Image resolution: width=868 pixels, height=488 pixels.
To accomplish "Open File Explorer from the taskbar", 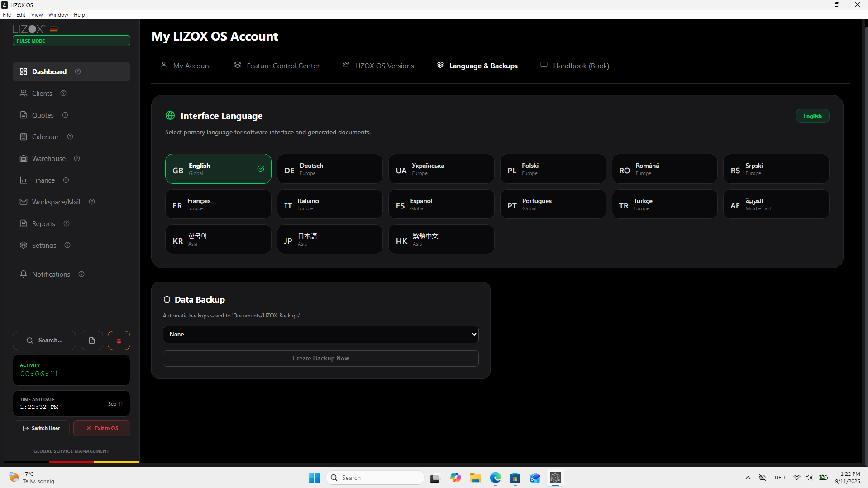I will [x=475, y=478].
